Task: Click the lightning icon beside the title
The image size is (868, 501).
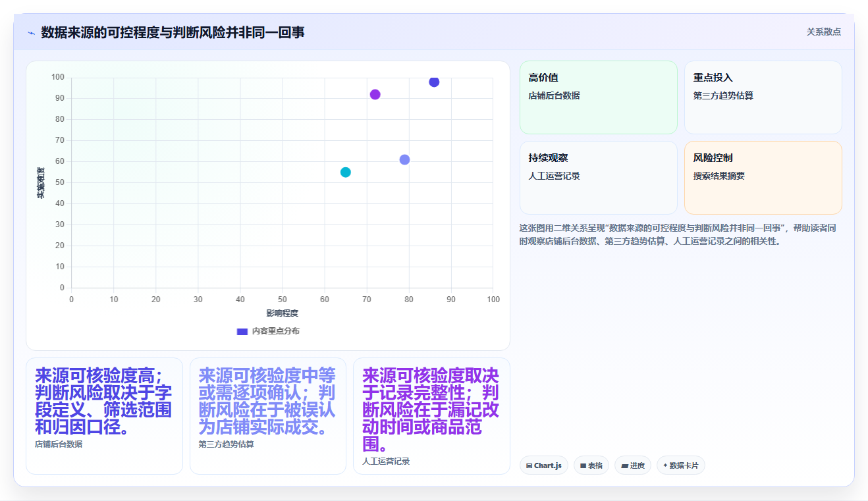Action: click(31, 33)
